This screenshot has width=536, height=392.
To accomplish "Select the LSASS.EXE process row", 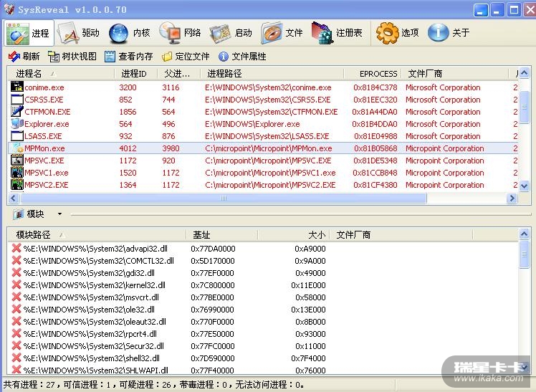I will [x=263, y=136].
